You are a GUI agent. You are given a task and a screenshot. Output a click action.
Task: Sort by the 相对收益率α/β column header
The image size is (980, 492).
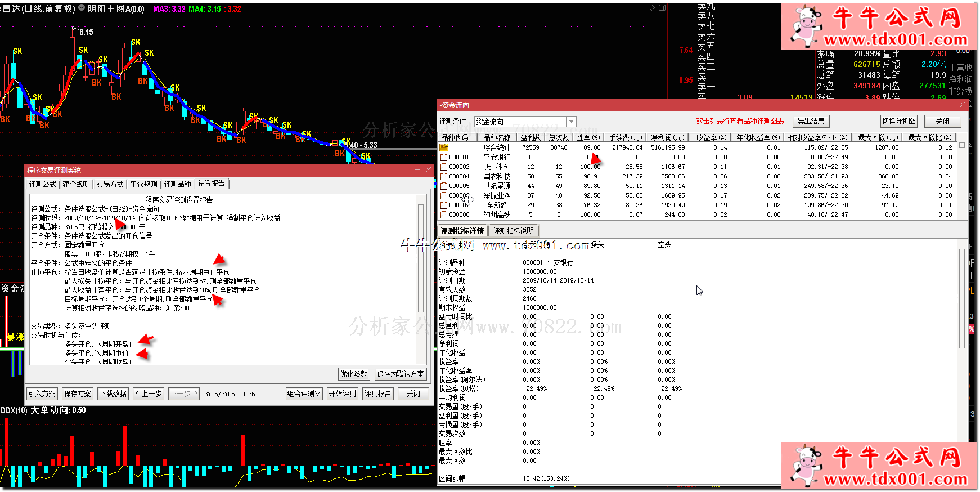tap(817, 137)
